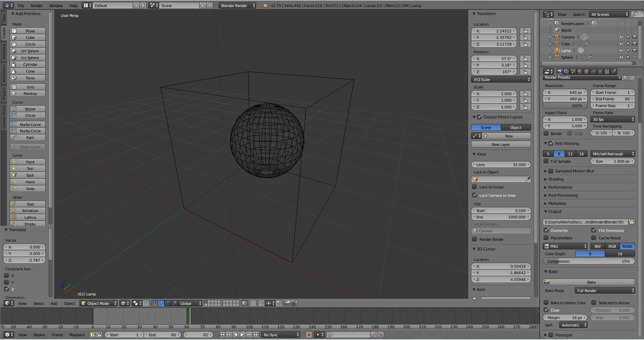
Task: Enable Full Sample checkbox
Action: [x=546, y=161]
